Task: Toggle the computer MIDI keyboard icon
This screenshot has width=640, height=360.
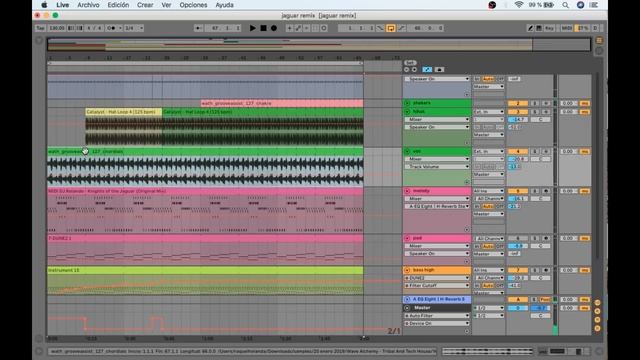Action: click(539, 28)
